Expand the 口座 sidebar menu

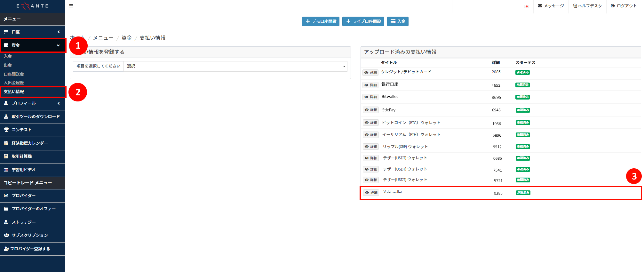click(33, 32)
